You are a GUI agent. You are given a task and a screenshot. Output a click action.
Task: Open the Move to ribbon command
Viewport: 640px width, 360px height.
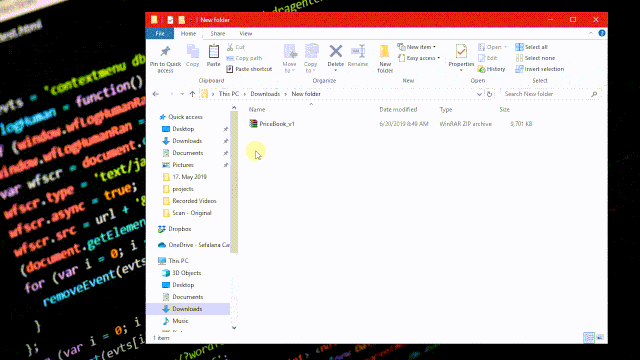coord(290,58)
